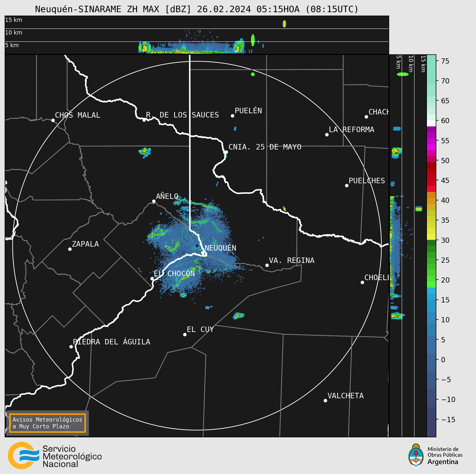476x474 pixels.
Task: Click the ZAPALA city label
Action: pos(85,244)
